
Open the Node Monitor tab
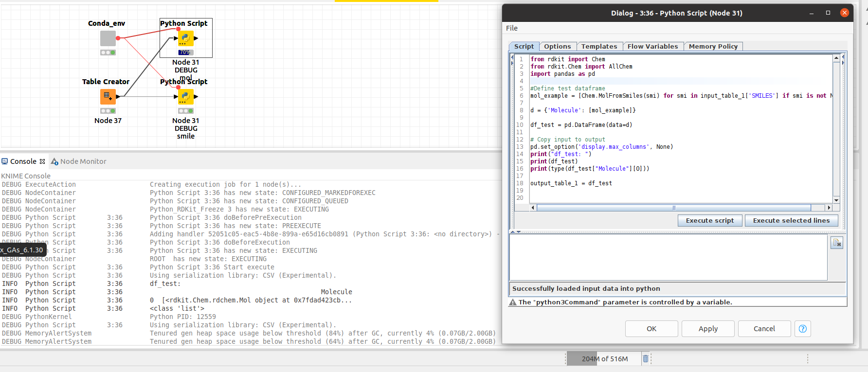point(83,161)
